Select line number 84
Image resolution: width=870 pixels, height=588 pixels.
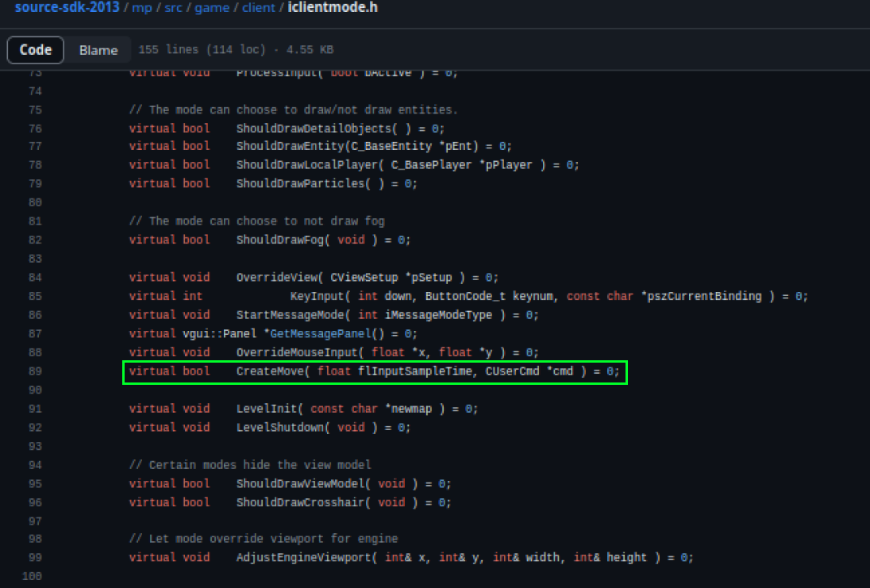pyautogui.click(x=34, y=278)
